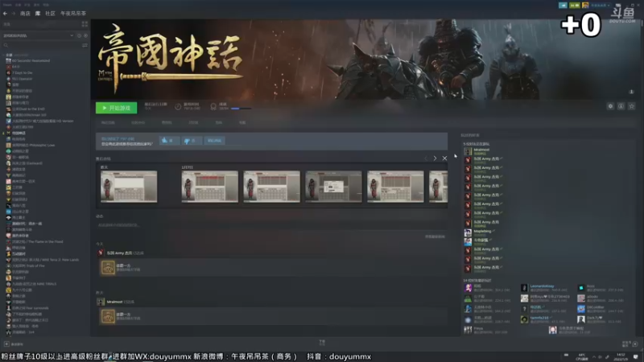Click the achievements progress bar

(x=241, y=109)
